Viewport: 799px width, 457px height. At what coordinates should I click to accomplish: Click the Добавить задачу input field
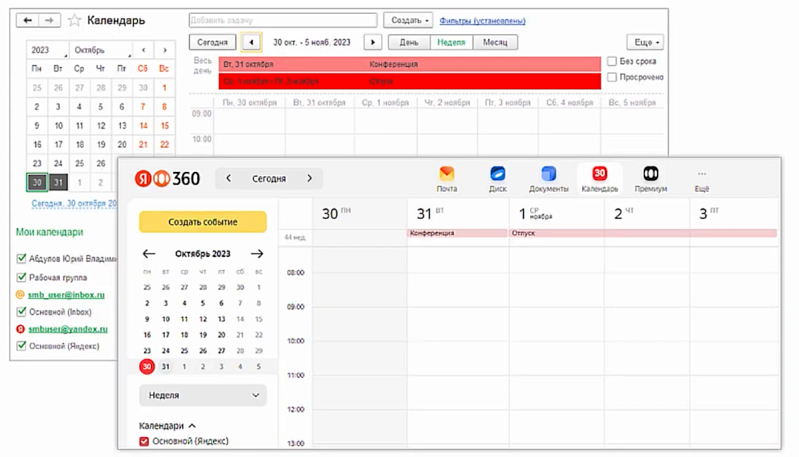click(283, 20)
